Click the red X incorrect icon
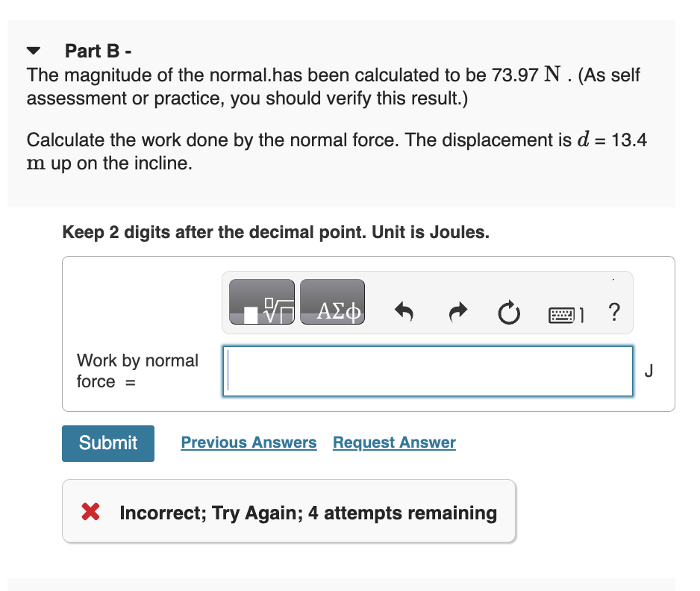700x591 pixels. pos(90,513)
